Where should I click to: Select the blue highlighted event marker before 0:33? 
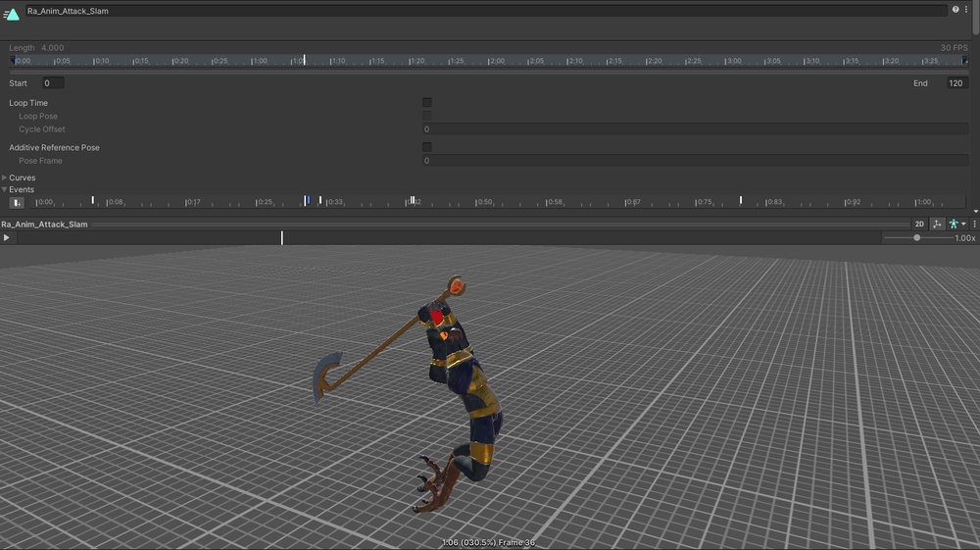click(307, 200)
